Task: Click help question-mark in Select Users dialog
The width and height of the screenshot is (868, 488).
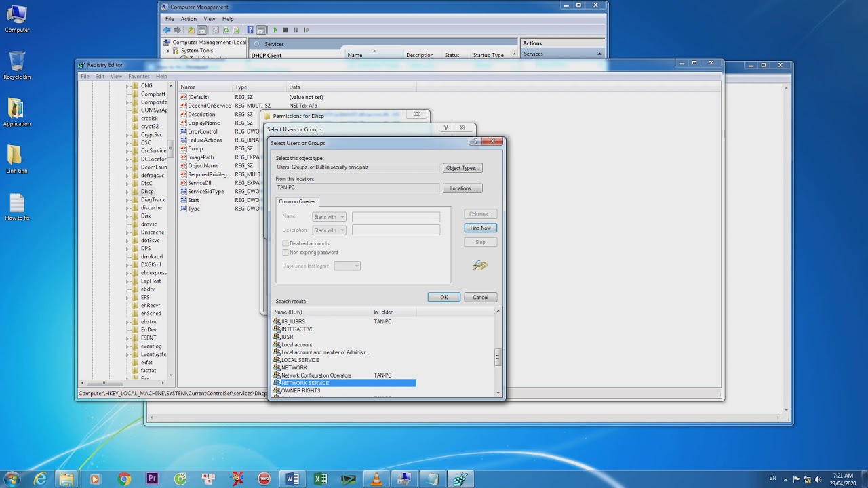Action: click(x=475, y=141)
